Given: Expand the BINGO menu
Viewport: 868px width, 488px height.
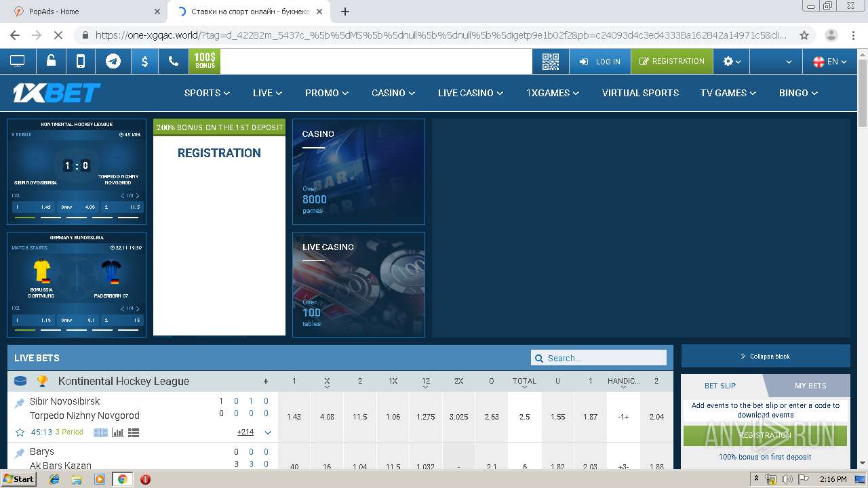Looking at the screenshot, I should 798,93.
